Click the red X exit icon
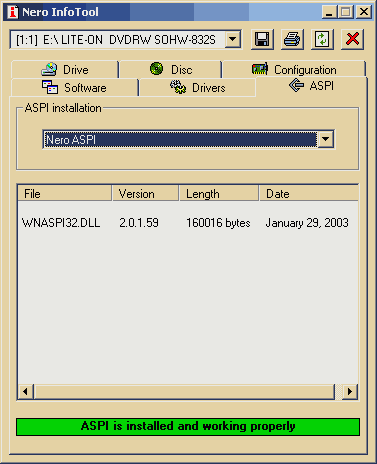377x464 pixels. pyautogui.click(x=352, y=39)
